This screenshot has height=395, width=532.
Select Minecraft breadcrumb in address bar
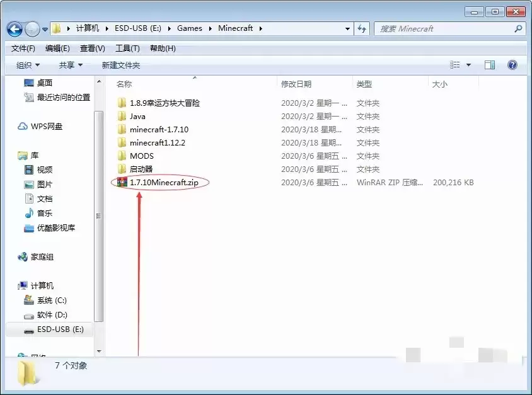pos(235,28)
